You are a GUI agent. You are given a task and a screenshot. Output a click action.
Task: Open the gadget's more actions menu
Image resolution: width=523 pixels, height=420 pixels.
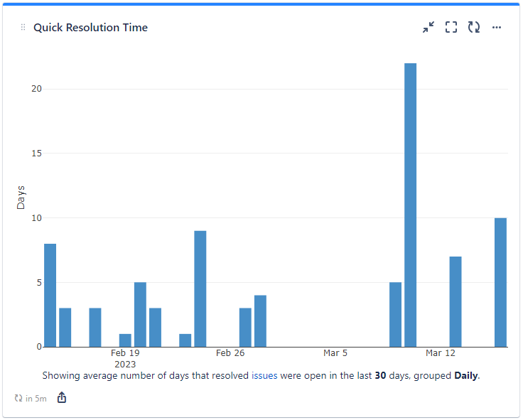pyautogui.click(x=497, y=28)
